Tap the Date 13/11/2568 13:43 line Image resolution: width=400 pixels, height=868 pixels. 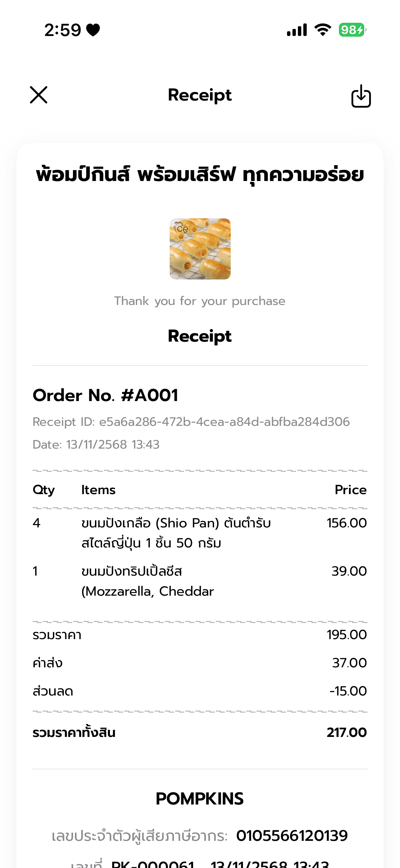point(96,445)
